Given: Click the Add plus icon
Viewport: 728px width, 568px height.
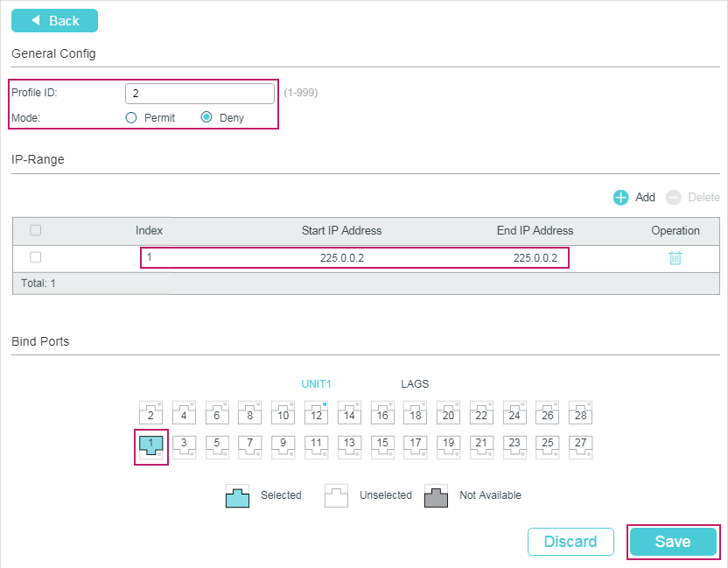Looking at the screenshot, I should (x=621, y=198).
